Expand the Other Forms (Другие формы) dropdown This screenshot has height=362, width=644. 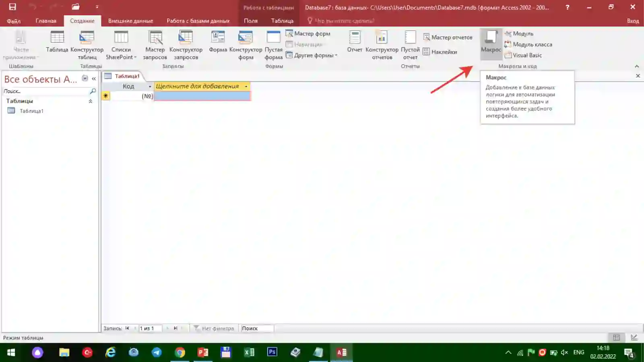tap(312, 55)
